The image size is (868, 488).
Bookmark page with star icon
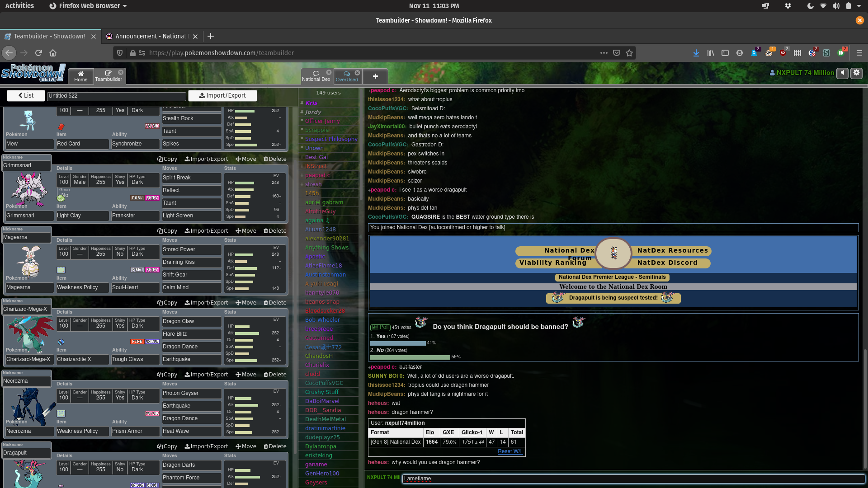click(x=629, y=53)
